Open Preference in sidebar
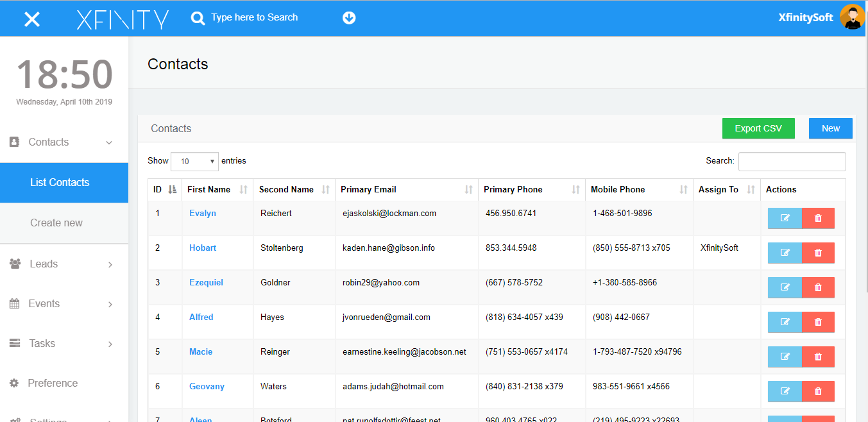This screenshot has height=422, width=868. 64,384
